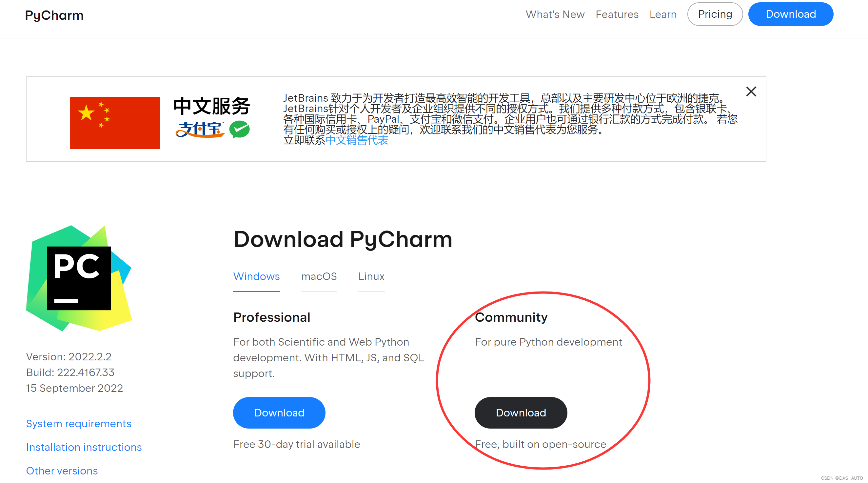Screen dimensions: 868x483
Task: Download the Professional edition
Action: tap(279, 413)
